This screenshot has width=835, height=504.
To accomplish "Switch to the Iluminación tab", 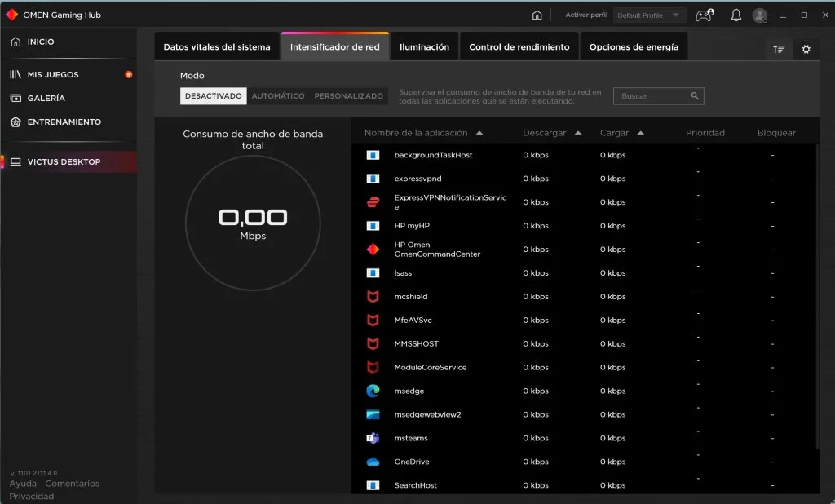I will pyautogui.click(x=424, y=46).
